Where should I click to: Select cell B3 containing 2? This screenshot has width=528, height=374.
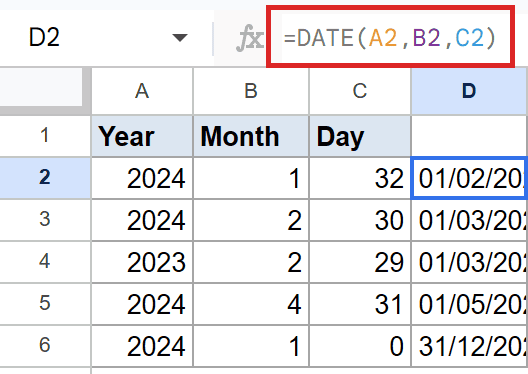pos(251,220)
